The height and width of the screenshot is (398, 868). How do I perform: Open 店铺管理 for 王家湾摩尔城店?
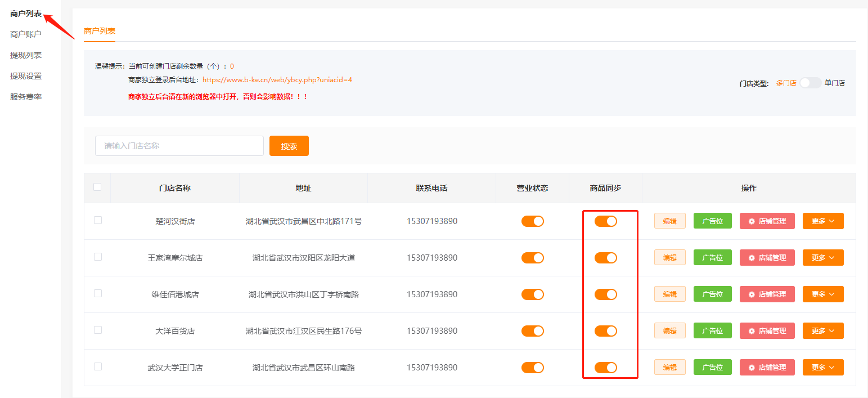tap(767, 258)
